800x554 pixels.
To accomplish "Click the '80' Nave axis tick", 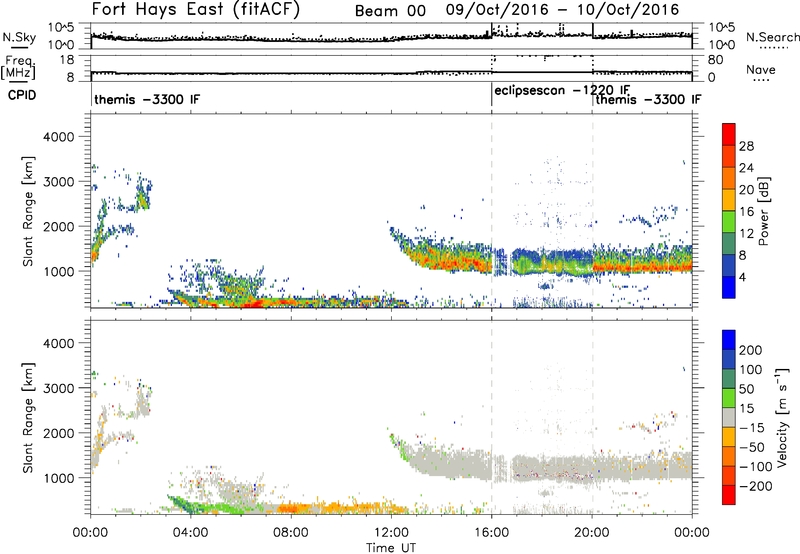I will pos(716,60).
